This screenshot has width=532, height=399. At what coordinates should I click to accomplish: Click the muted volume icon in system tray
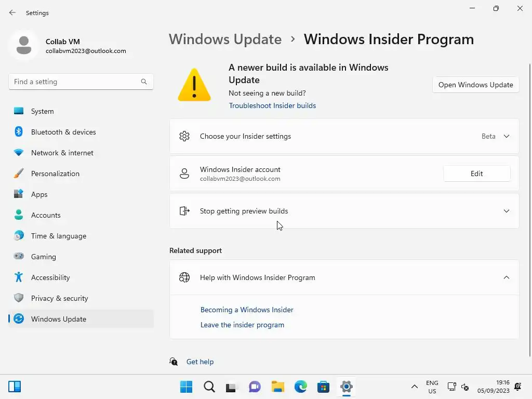[465, 387]
